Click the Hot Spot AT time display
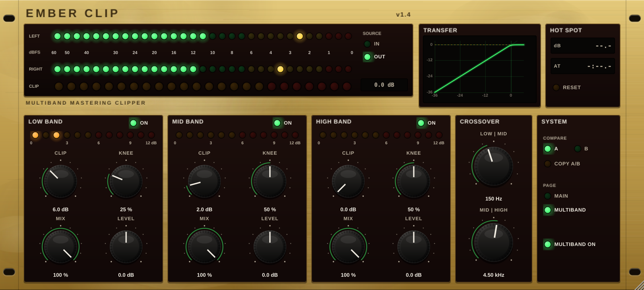The height and width of the screenshot is (290, 644). pos(582,66)
